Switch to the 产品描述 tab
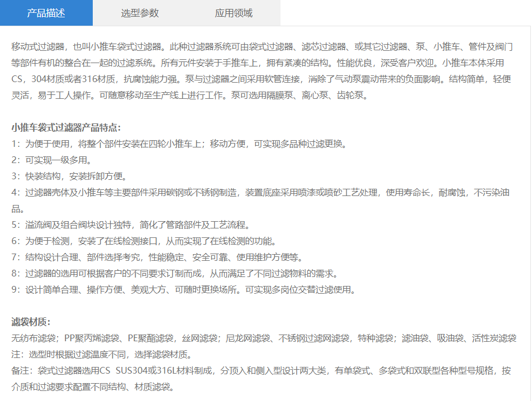Image resolution: width=532 pixels, height=401 pixels. coord(46,13)
